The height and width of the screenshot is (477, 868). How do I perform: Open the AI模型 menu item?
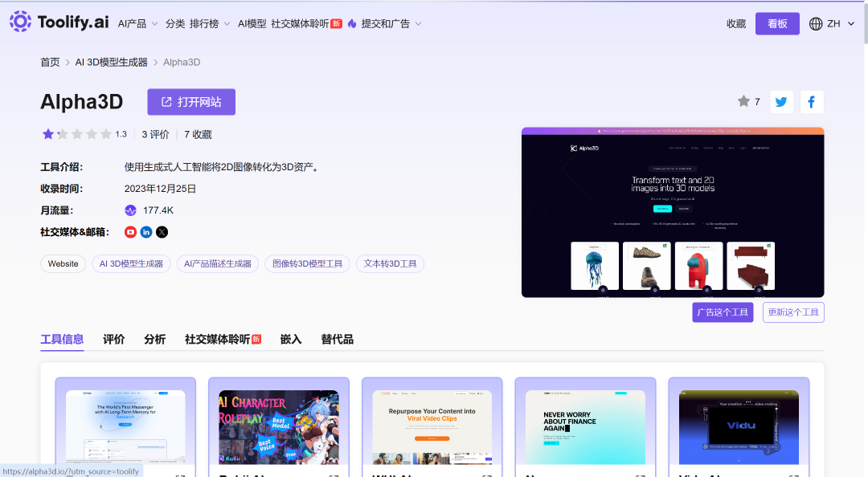click(x=252, y=24)
